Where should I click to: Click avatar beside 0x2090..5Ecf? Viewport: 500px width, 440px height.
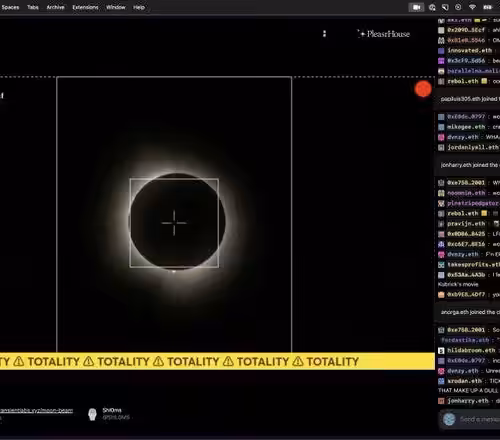tap(441, 30)
